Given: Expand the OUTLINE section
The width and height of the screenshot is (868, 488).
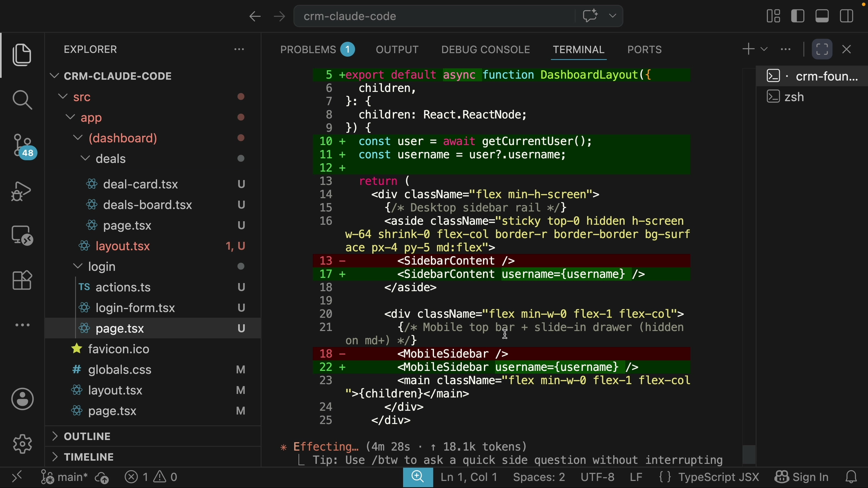Looking at the screenshot, I should (x=153, y=436).
